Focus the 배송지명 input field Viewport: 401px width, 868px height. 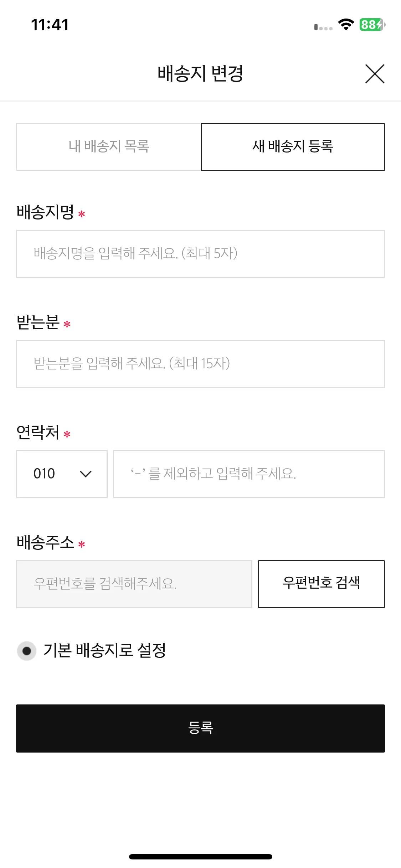click(200, 254)
